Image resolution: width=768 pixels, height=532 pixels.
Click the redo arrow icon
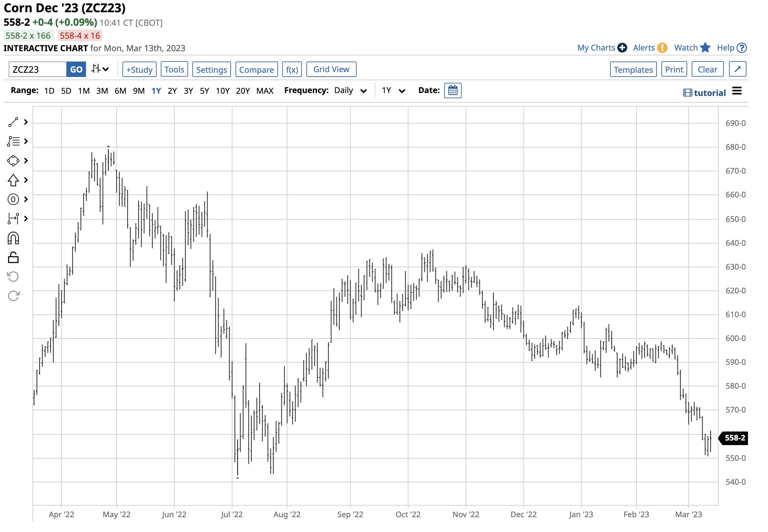coord(13,296)
